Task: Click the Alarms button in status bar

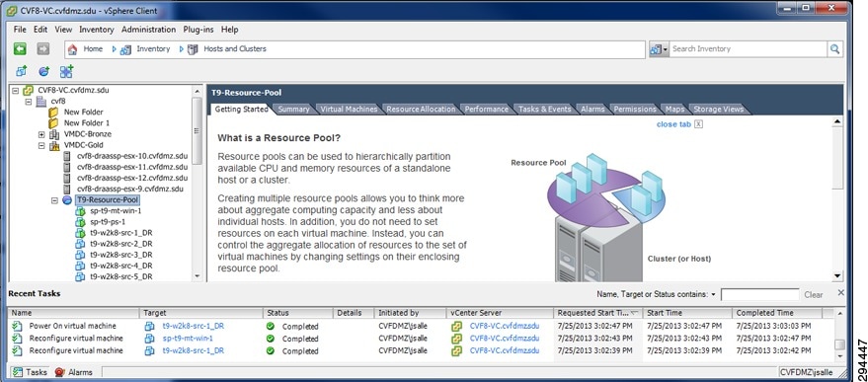Action: [74, 372]
